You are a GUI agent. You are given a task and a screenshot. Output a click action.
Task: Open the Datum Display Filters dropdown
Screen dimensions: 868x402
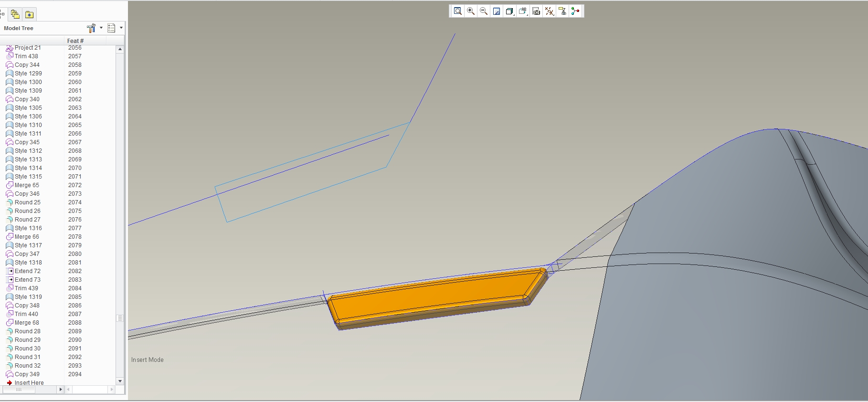pyautogui.click(x=550, y=11)
